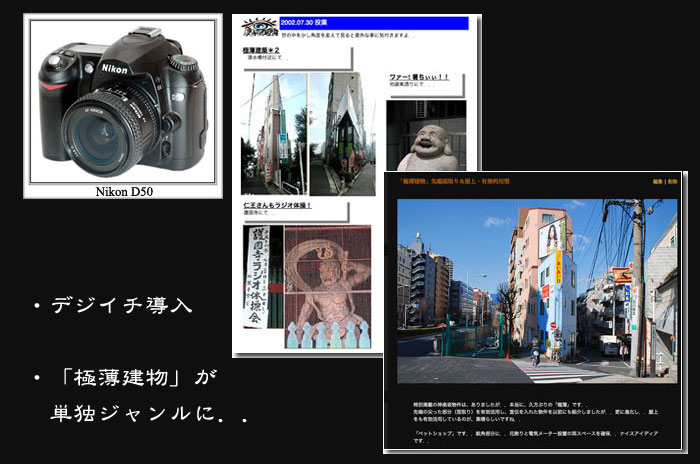The height and width of the screenshot is (464, 700).
Task: Click the subtitle under "仁王さんもラジオ体操！"
Action: 259,213
